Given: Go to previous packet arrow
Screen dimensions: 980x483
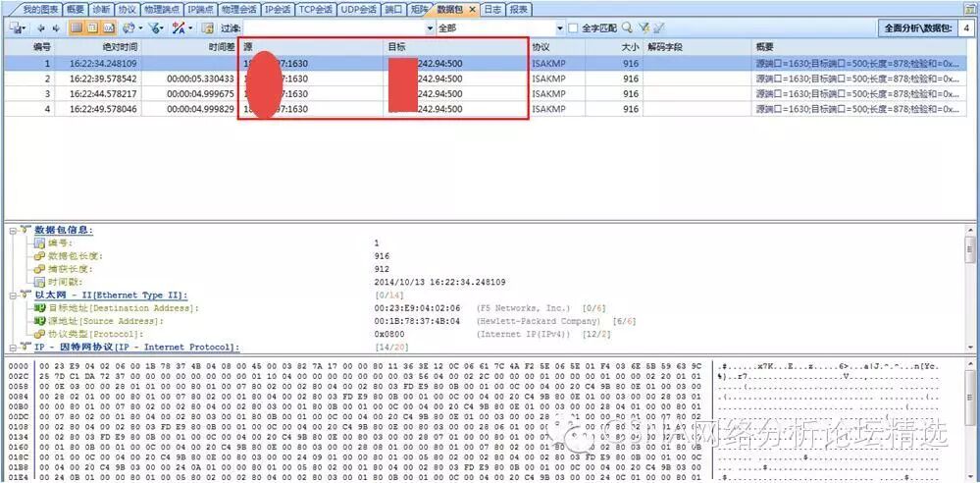Looking at the screenshot, I should click(41, 28).
